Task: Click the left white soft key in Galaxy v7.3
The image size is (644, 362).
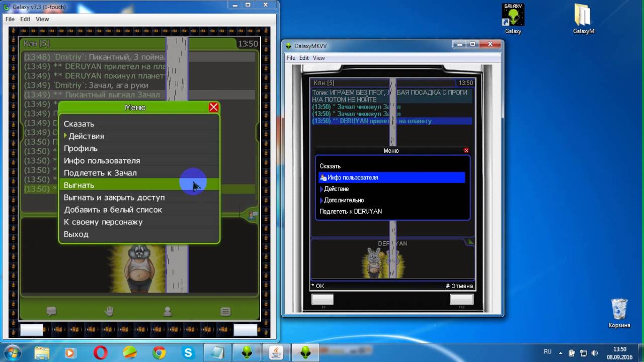Action: click(32, 330)
